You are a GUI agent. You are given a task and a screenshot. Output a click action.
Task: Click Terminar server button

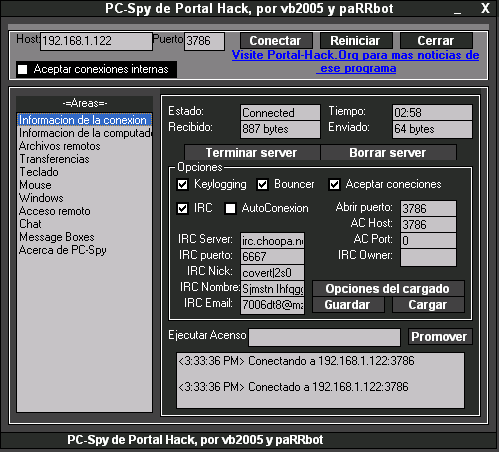click(x=252, y=153)
